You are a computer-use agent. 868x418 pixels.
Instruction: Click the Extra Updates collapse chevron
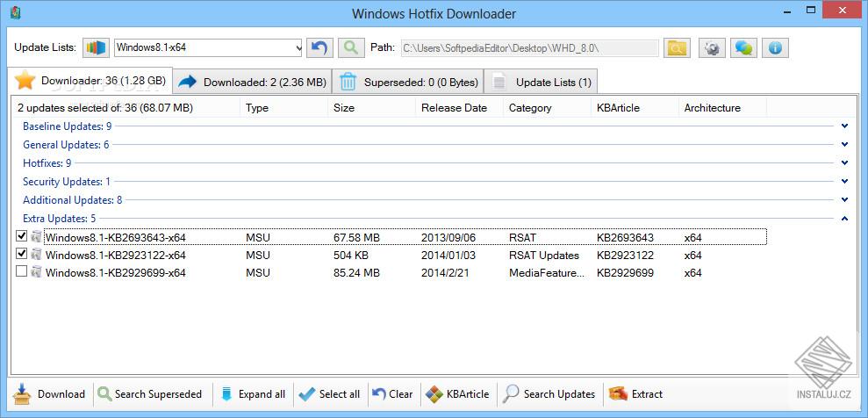point(845,218)
